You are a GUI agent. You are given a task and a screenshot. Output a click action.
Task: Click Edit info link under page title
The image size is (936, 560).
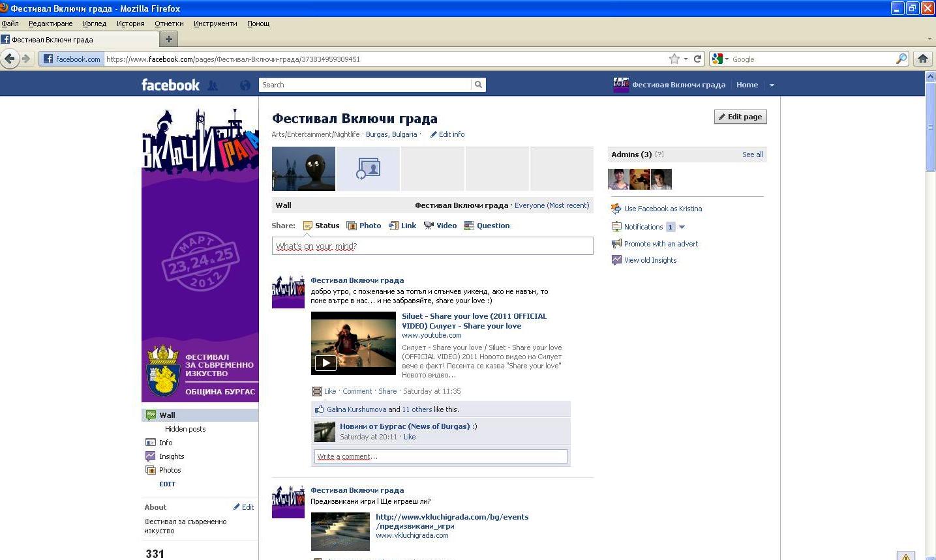click(447, 134)
